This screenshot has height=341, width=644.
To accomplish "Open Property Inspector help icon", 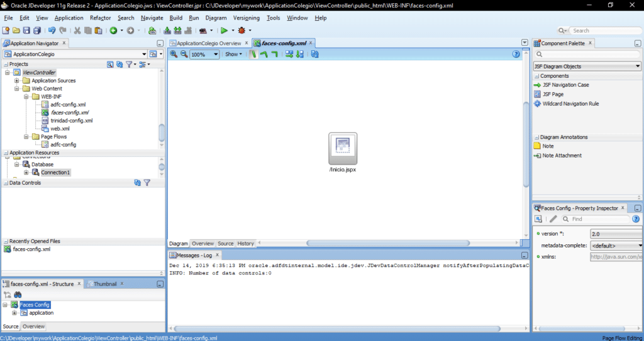I will [x=636, y=219].
